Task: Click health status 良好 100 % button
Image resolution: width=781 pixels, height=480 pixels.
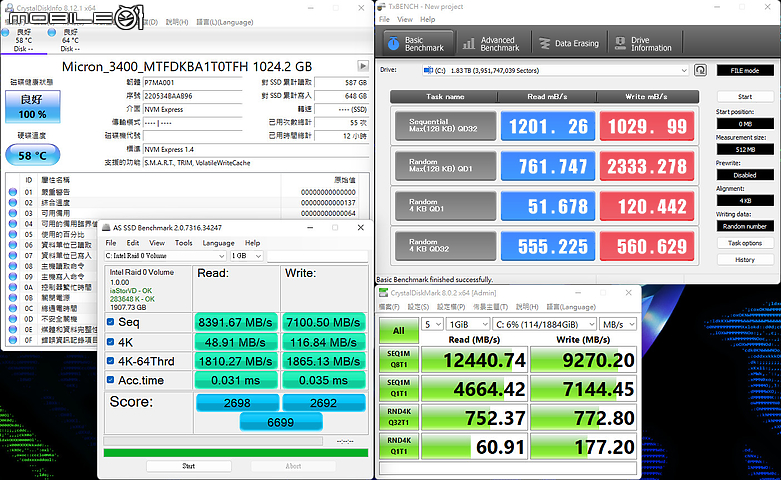Action: pos(33,107)
